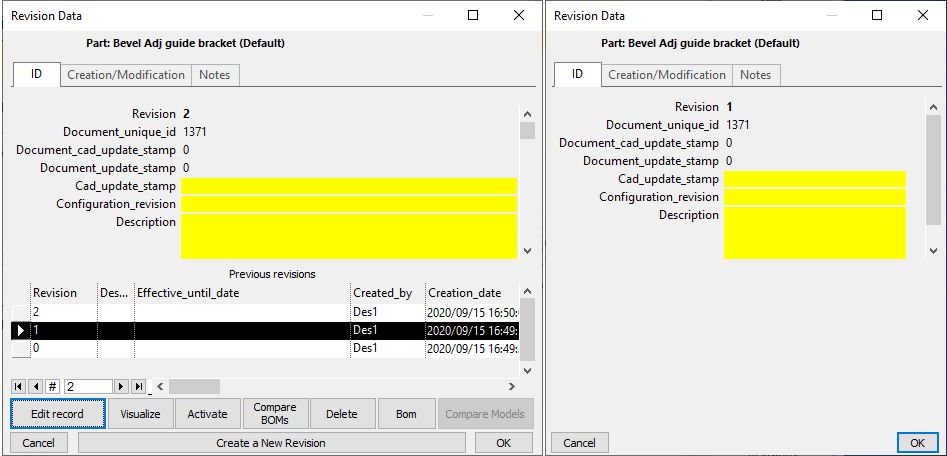
Task: Click Bom button
Action: (406, 414)
